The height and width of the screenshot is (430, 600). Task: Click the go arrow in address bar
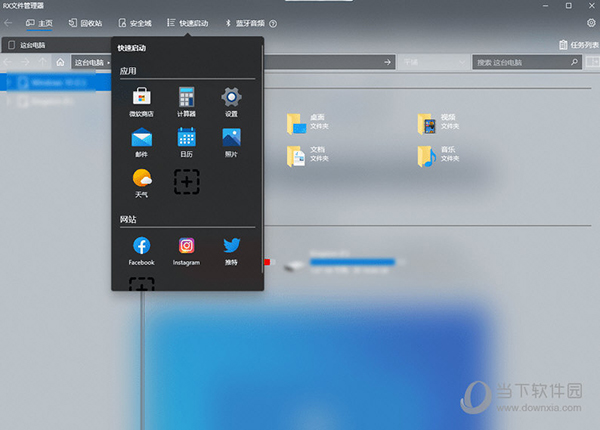[x=387, y=62]
